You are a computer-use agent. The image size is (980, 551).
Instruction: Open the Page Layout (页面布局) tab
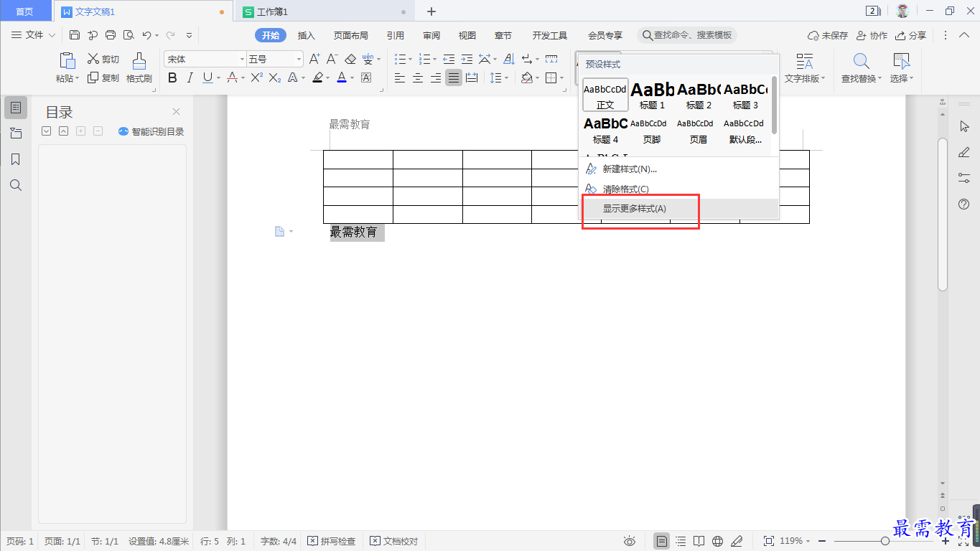(351, 35)
